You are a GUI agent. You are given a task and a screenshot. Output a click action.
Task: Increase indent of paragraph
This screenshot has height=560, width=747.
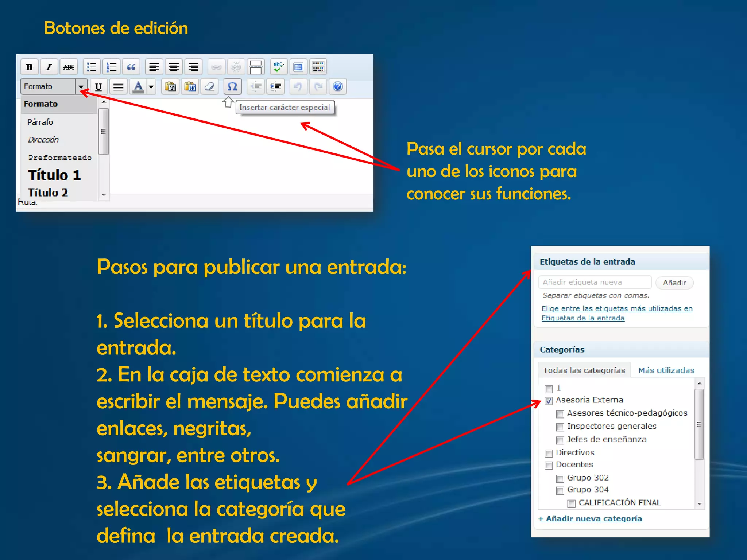[275, 87]
